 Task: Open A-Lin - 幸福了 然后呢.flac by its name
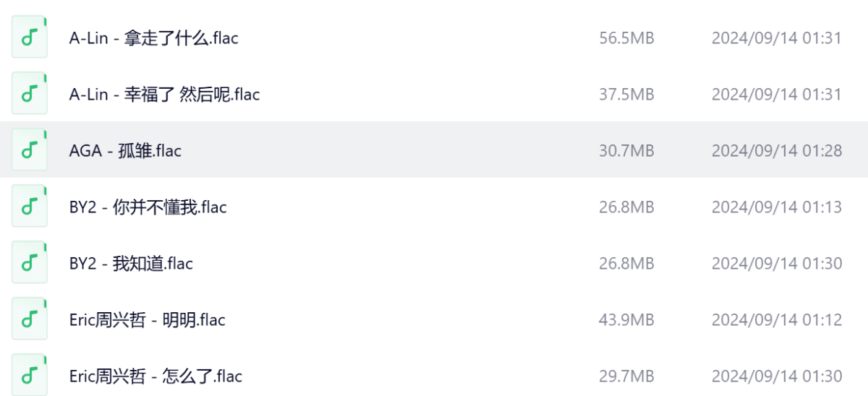pos(164,95)
